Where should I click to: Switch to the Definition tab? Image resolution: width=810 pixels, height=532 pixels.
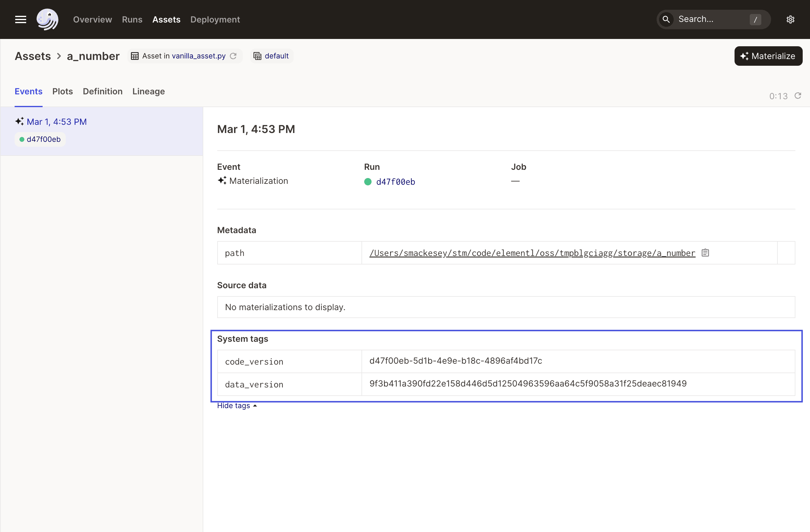[x=103, y=91]
